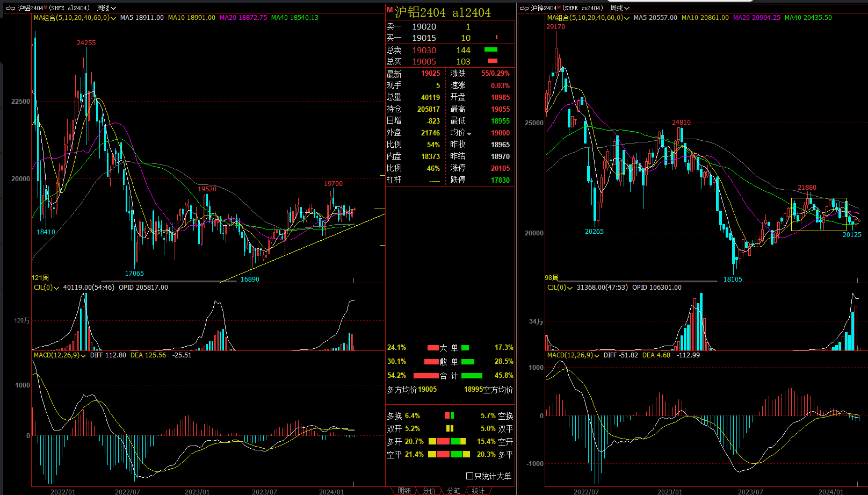The image size is (868, 495).
Task: Click the link icon beside 沪锌2404 chart title
Action: pyautogui.click(x=524, y=8)
